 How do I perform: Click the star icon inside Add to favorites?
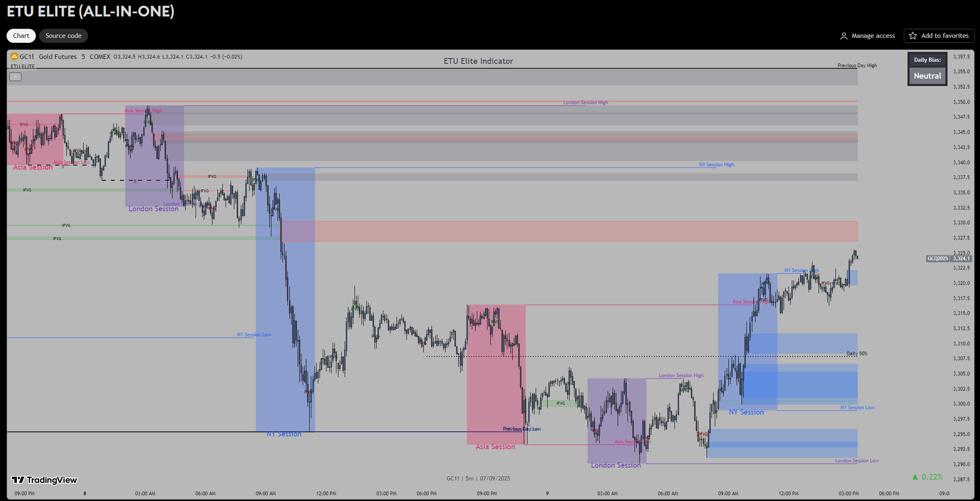(x=913, y=36)
